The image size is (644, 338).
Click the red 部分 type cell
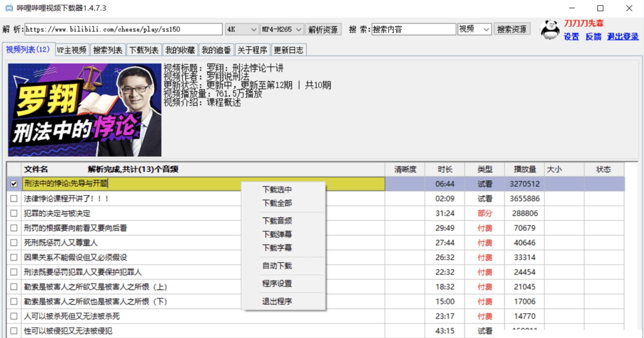pos(485,213)
